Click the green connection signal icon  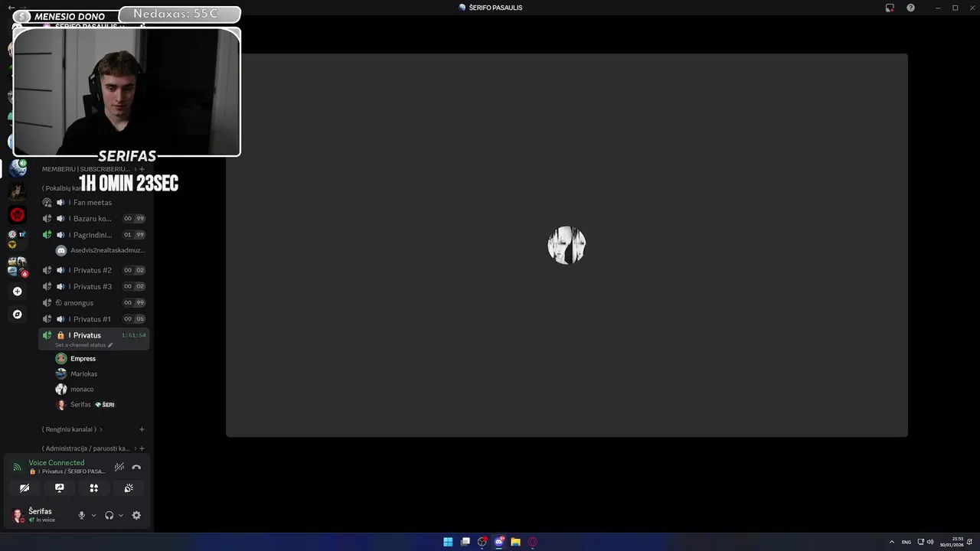17,467
